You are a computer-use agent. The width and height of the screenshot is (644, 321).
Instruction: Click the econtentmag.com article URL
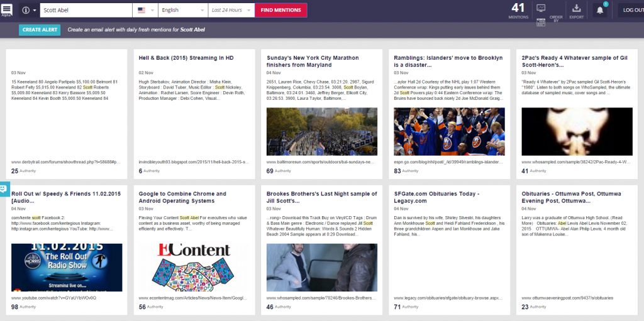pyautogui.click(x=194, y=298)
